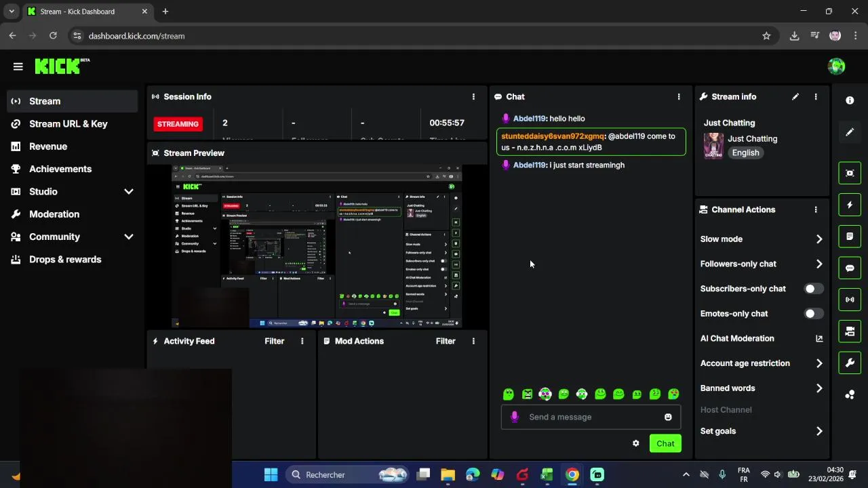Open emoji picker in message box
868x488 pixels.
coord(668,418)
